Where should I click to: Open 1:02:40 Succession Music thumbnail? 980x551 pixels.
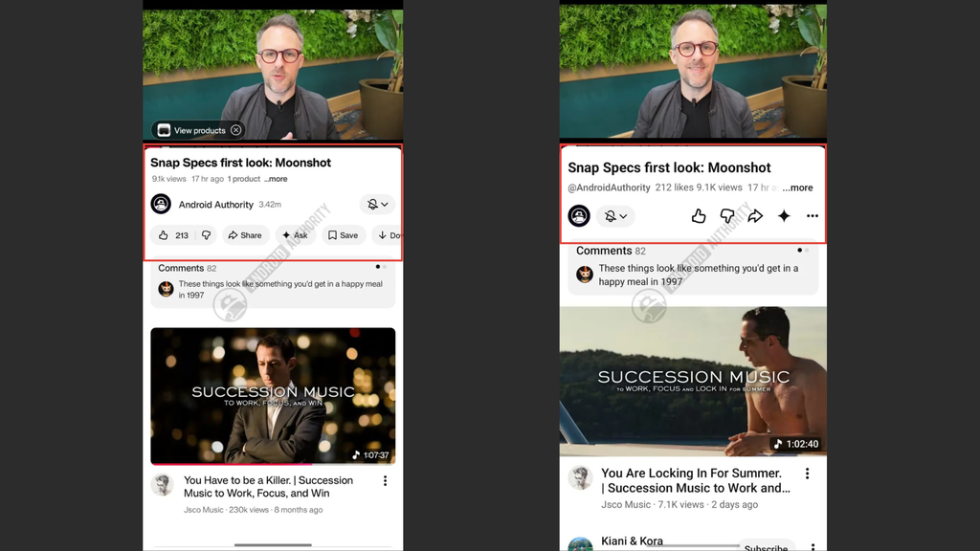[693, 381]
